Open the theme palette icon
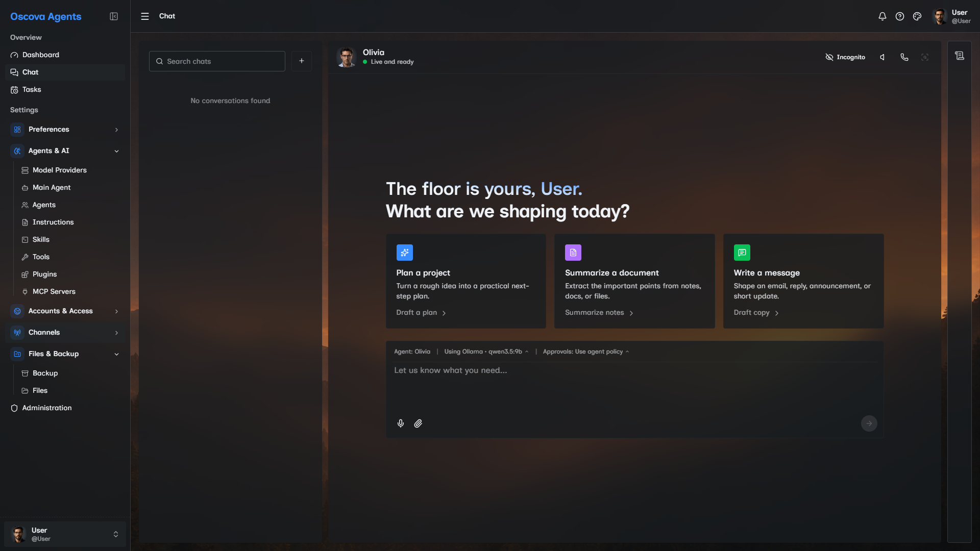This screenshot has width=980, height=551. click(x=917, y=16)
